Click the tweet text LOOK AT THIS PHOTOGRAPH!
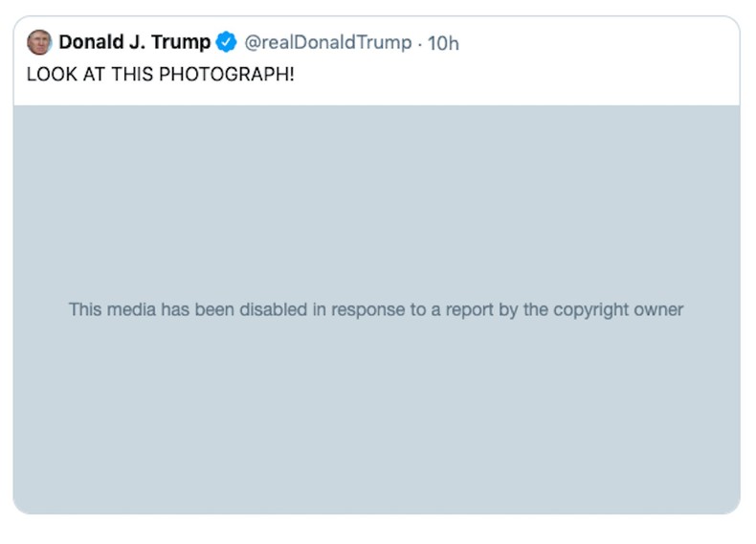The width and height of the screenshot is (756, 544). [160, 74]
